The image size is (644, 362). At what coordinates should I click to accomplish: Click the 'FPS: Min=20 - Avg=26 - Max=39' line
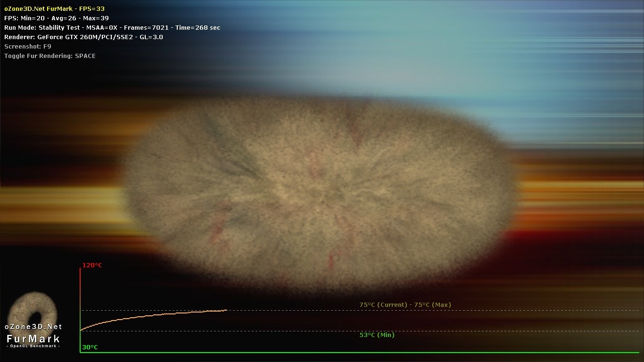[x=57, y=18]
